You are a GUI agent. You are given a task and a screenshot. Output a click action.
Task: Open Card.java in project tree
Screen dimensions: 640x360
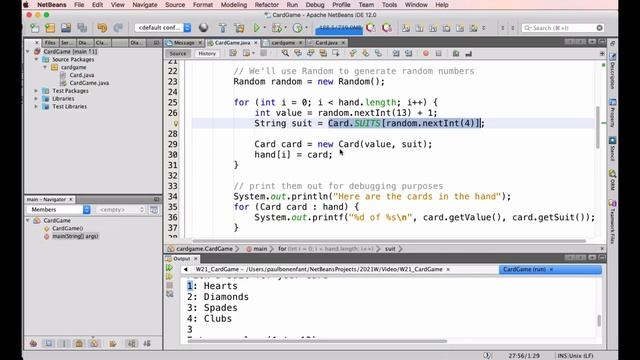tap(82, 75)
